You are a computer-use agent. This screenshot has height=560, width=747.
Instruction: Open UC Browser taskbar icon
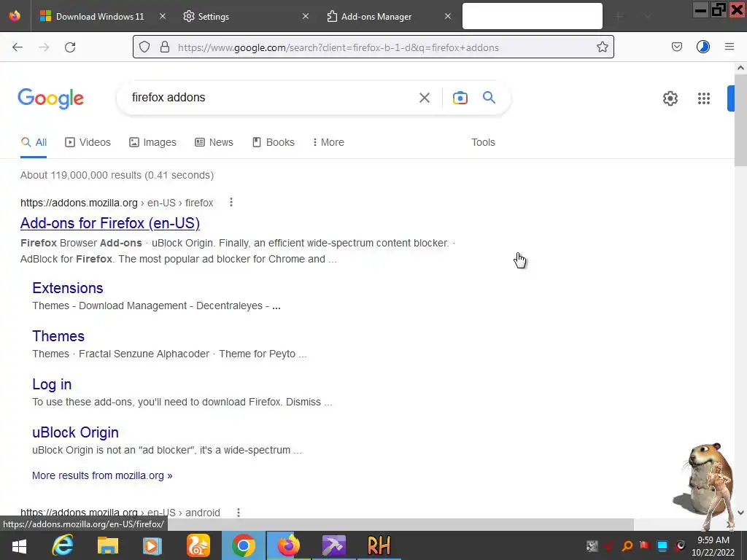click(x=198, y=545)
